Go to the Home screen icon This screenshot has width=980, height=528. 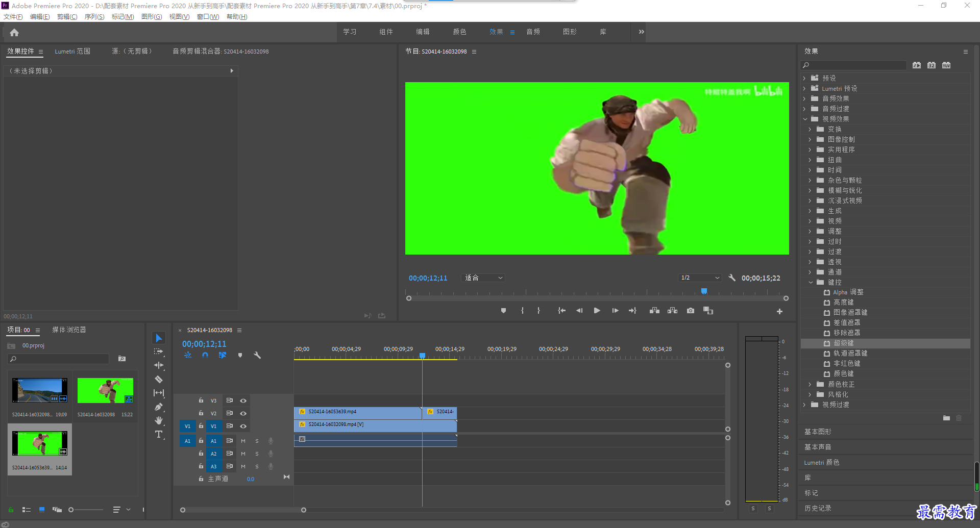[x=14, y=33]
